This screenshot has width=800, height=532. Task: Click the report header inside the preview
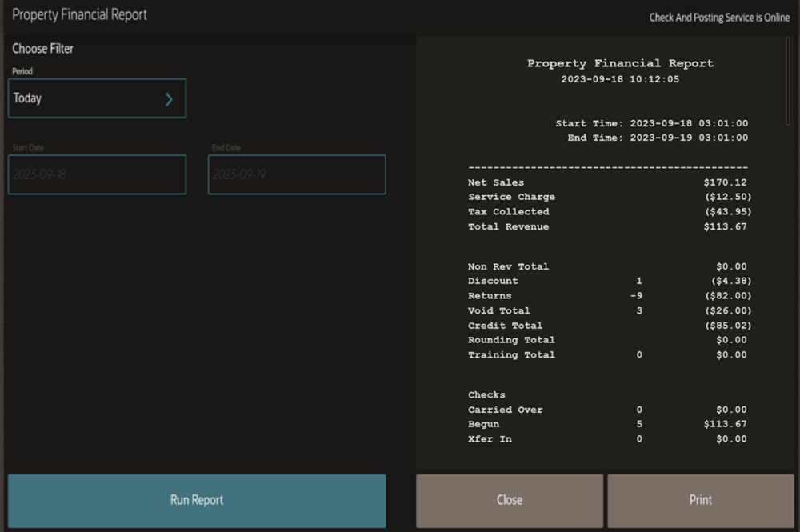[x=620, y=63]
